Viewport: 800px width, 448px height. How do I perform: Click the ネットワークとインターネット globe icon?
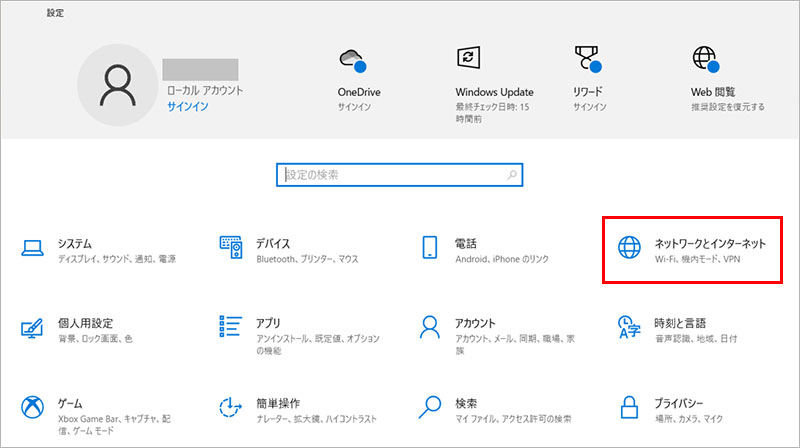click(630, 247)
